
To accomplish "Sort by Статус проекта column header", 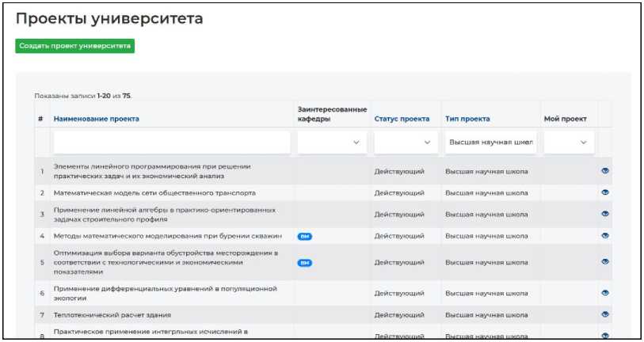I will coord(402,119).
